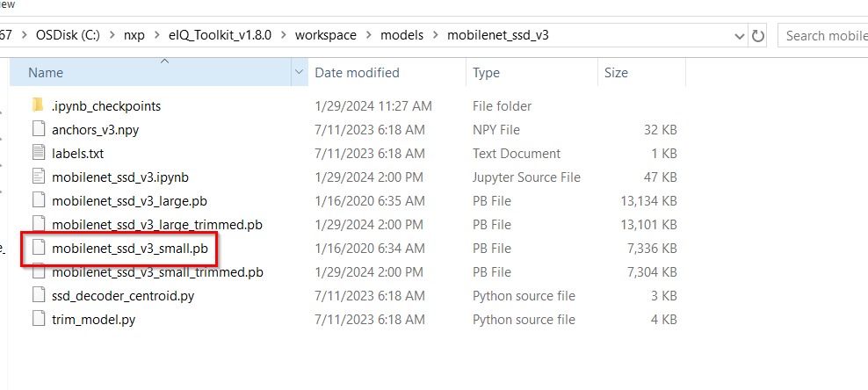This screenshot has height=390, width=868.
Task: Sort files by Date modified column
Action: [x=357, y=72]
